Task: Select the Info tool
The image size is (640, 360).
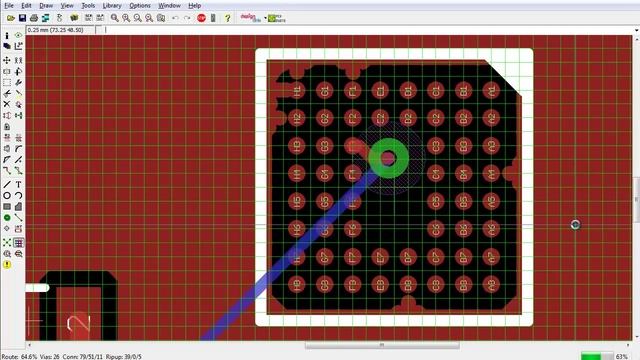Action: click(7, 36)
